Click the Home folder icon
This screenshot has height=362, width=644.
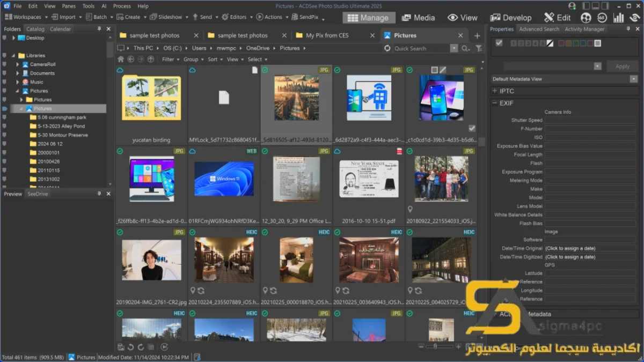pos(121,59)
